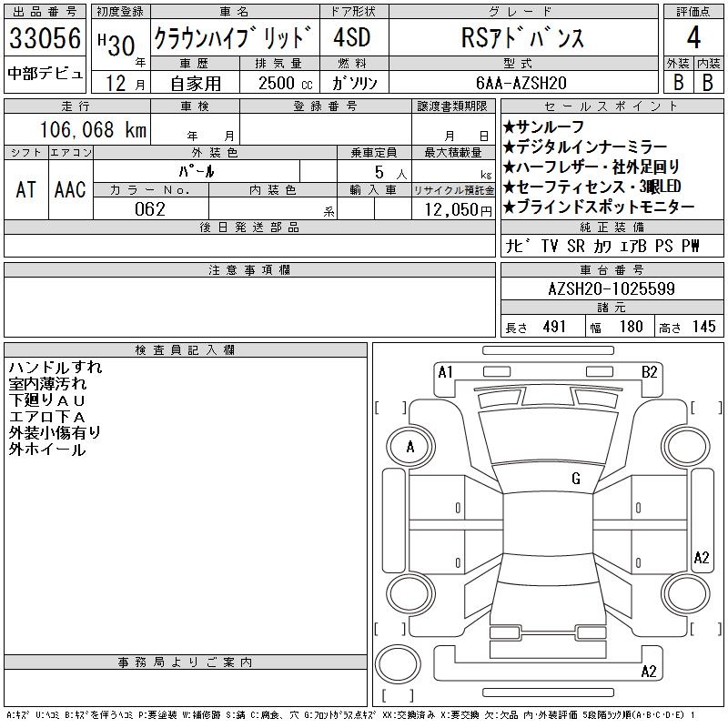Click the lot number 33056
This screenshot has height=728, width=728.
click(x=45, y=38)
